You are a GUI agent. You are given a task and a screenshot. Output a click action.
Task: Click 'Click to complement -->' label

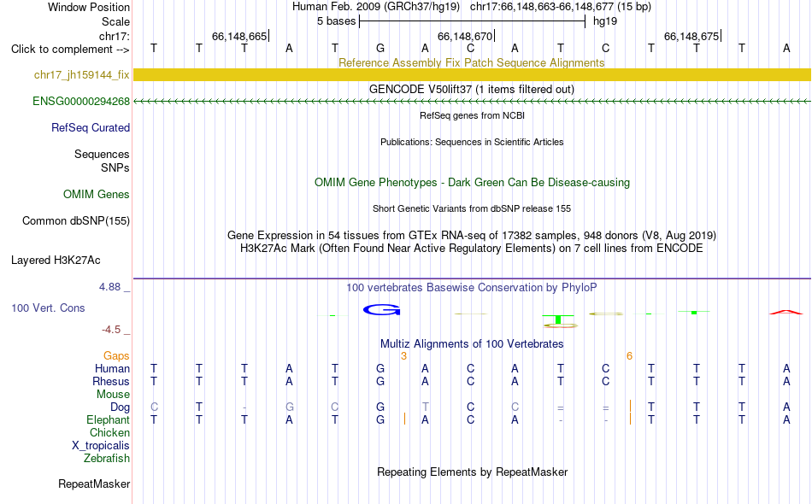[x=70, y=50]
